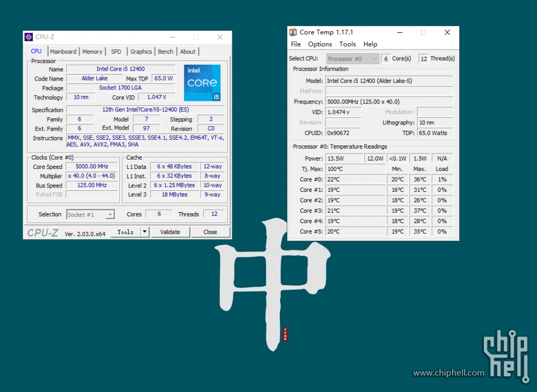Open the Help menu in Core Temp

pyautogui.click(x=370, y=44)
